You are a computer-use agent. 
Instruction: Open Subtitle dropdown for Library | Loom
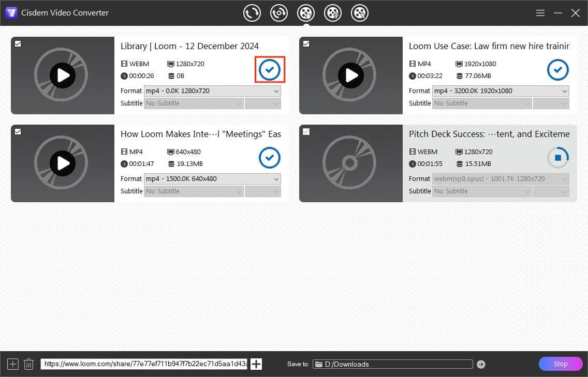[194, 103]
